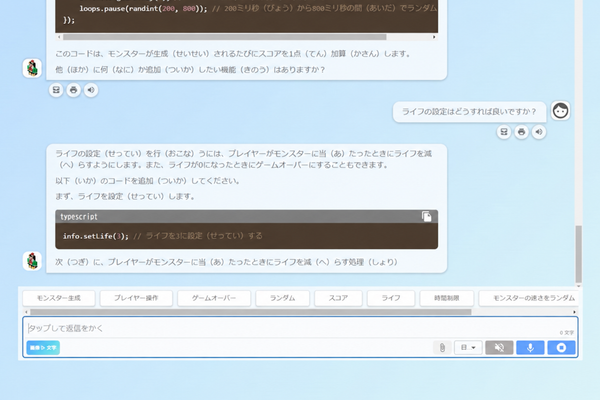The image size is (600, 400).
Task: Select the ライフ suggestion chip
Action: point(391,298)
